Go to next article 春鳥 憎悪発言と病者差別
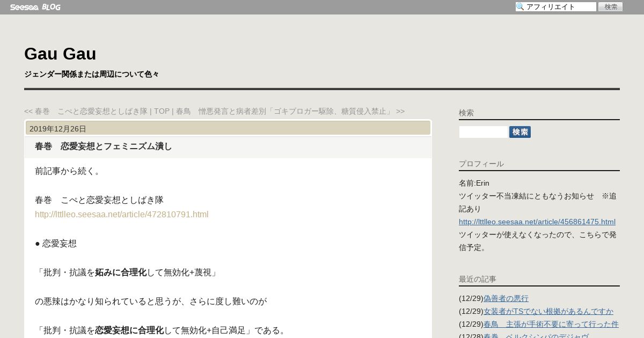644x338 pixels. click(x=290, y=111)
